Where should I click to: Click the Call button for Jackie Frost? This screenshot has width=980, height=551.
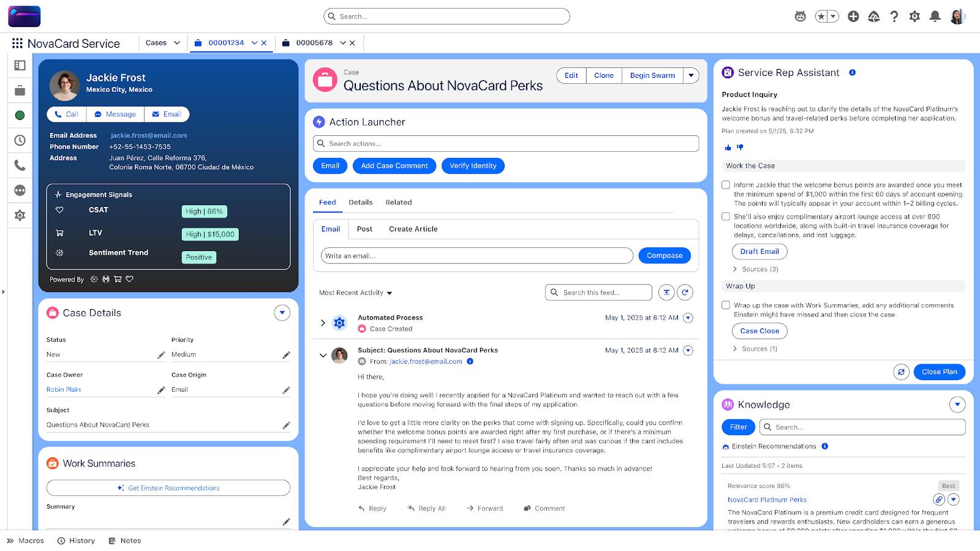[x=67, y=114]
